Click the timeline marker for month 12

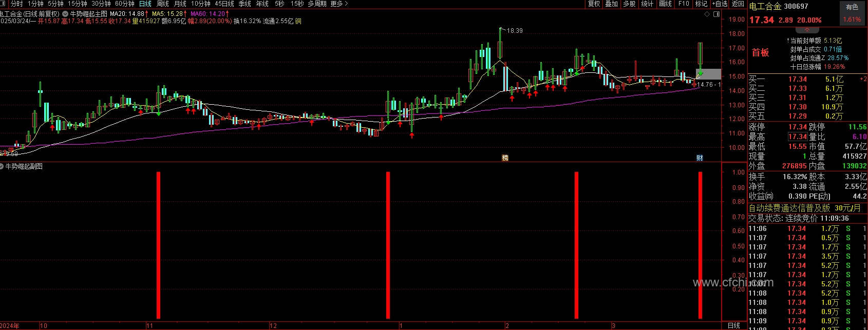point(273,325)
